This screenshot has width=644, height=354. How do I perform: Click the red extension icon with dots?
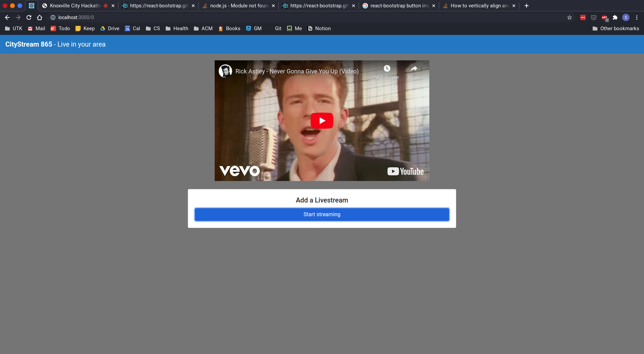tap(583, 17)
